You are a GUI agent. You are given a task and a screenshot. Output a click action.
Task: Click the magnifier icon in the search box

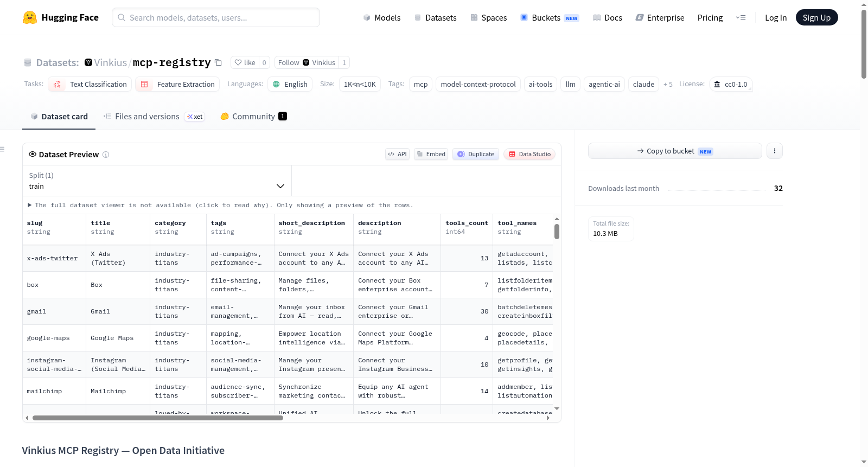pyautogui.click(x=122, y=17)
